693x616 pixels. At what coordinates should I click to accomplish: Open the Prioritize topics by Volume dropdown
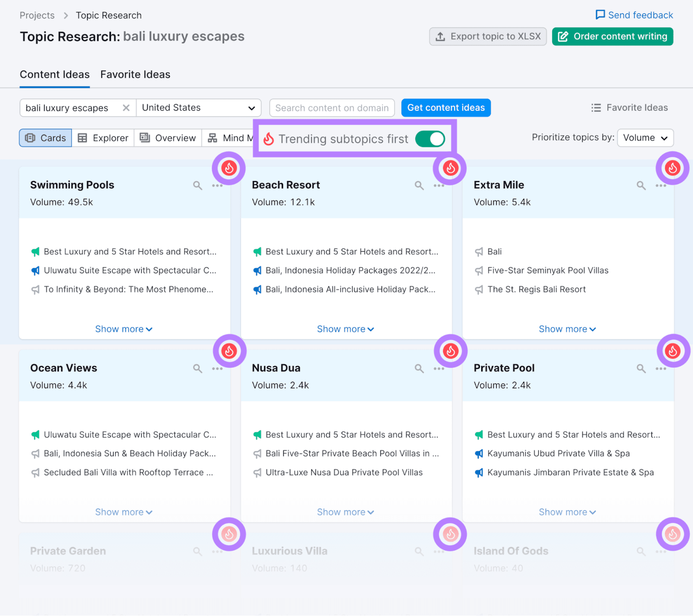tap(645, 138)
